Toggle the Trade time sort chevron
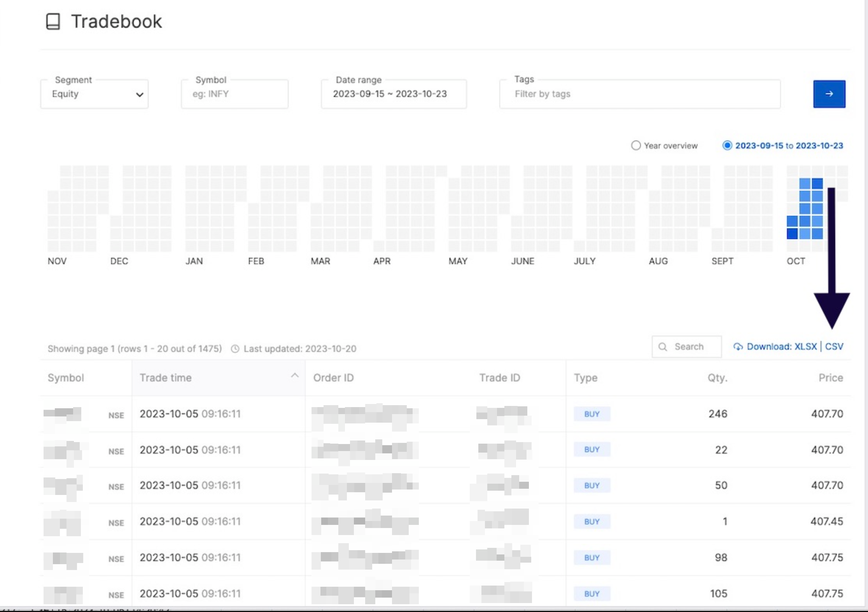 point(294,376)
